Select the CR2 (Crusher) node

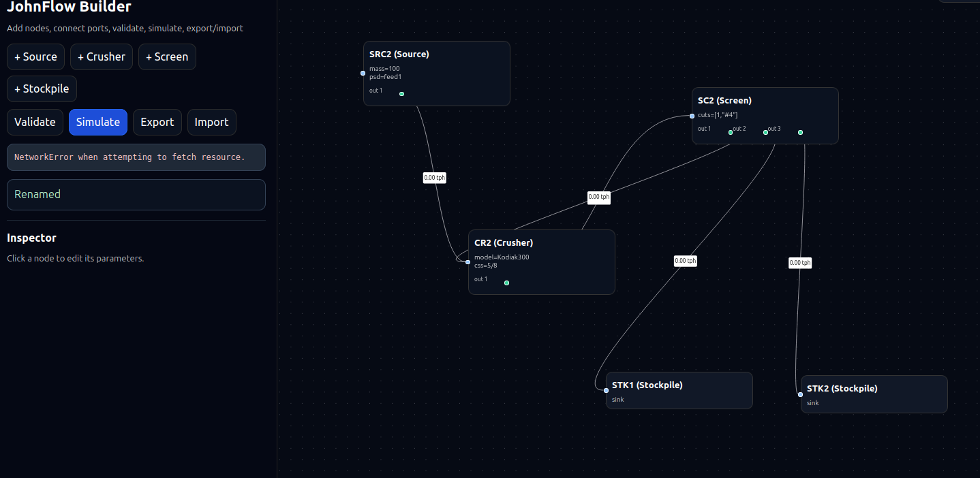tap(541, 243)
